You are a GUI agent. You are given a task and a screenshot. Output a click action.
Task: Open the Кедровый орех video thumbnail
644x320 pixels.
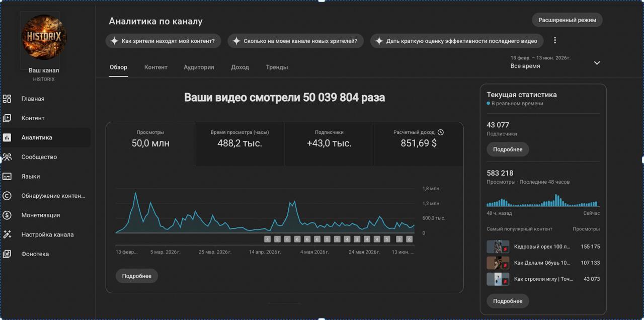coord(498,247)
